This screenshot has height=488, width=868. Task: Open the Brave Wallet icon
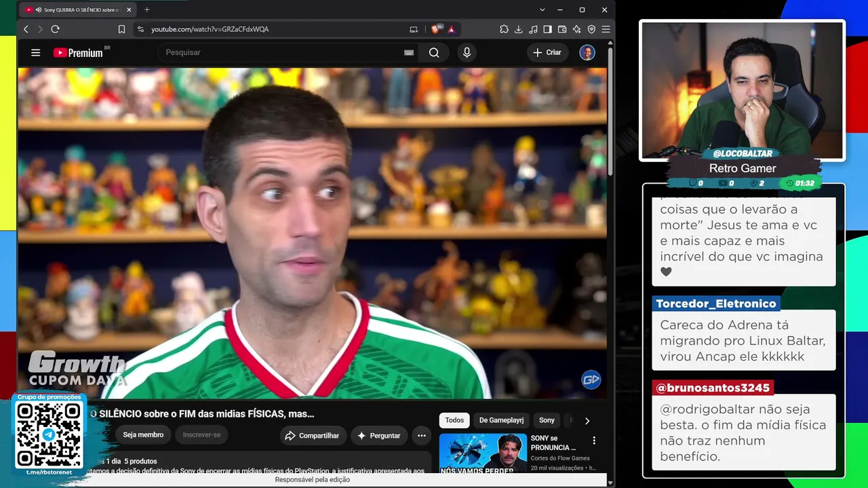(x=562, y=29)
